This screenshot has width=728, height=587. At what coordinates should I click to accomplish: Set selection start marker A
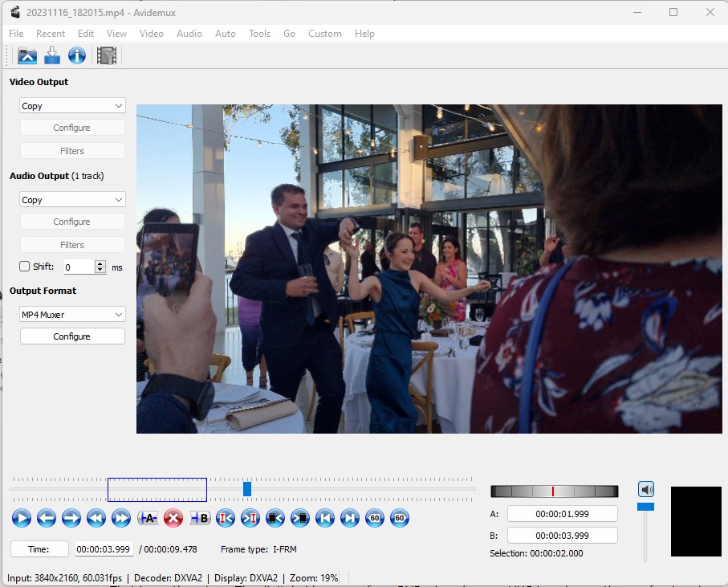(148, 518)
